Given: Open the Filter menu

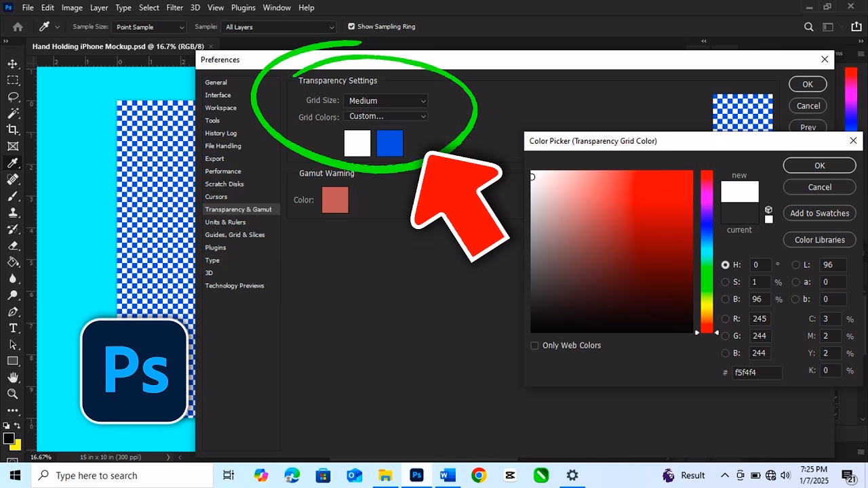Looking at the screenshot, I should point(174,7).
